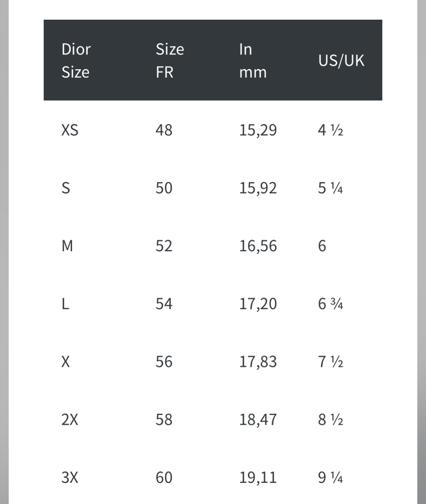Select the US/UK 4 ½ value

click(x=331, y=130)
